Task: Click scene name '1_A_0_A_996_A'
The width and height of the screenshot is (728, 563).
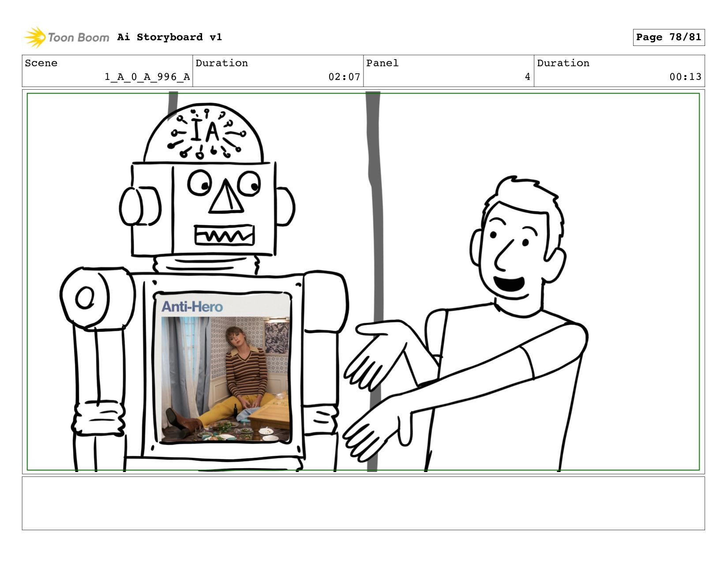Action: click(147, 77)
